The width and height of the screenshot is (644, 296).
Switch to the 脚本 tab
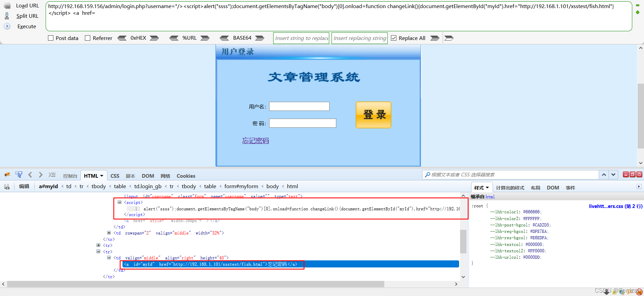(131, 176)
